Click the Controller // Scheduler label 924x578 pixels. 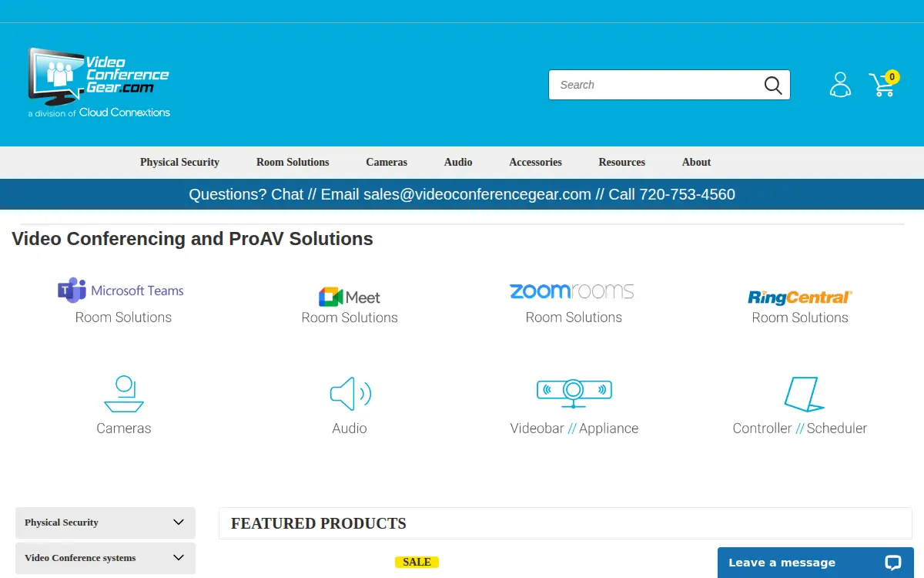coord(800,428)
